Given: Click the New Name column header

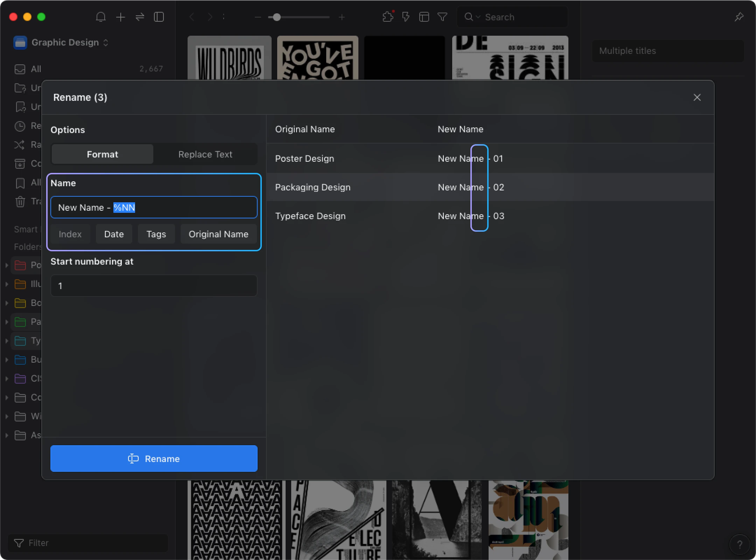Looking at the screenshot, I should click(460, 129).
